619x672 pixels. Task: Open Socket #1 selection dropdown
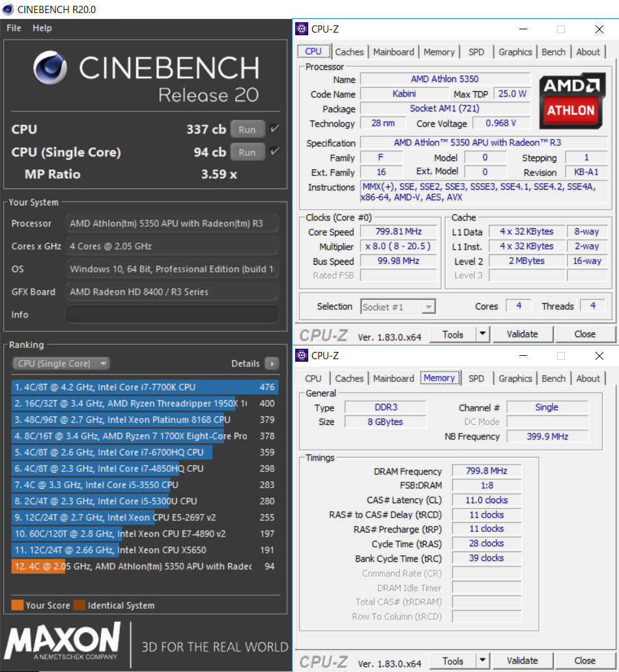pos(398,307)
